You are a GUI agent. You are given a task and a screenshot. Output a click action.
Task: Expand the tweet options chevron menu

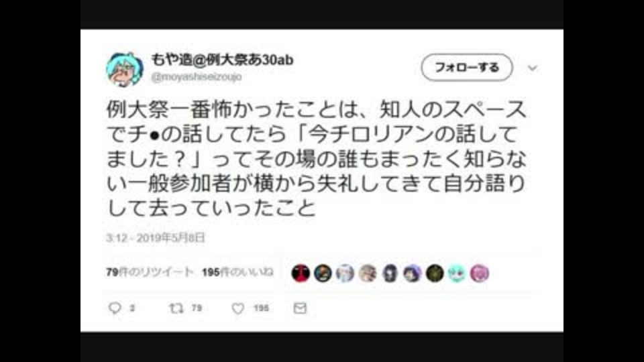tap(532, 68)
